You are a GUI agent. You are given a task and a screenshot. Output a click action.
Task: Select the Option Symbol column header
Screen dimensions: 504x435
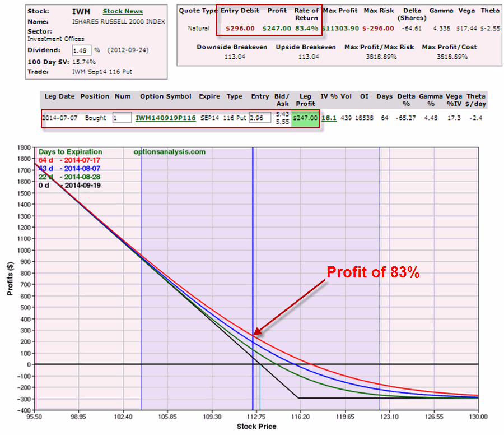coord(166,96)
